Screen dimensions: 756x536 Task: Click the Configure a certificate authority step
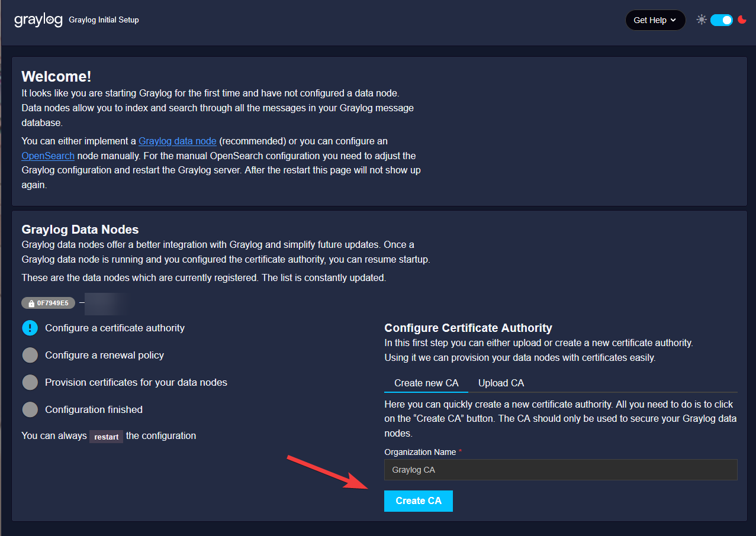click(115, 328)
